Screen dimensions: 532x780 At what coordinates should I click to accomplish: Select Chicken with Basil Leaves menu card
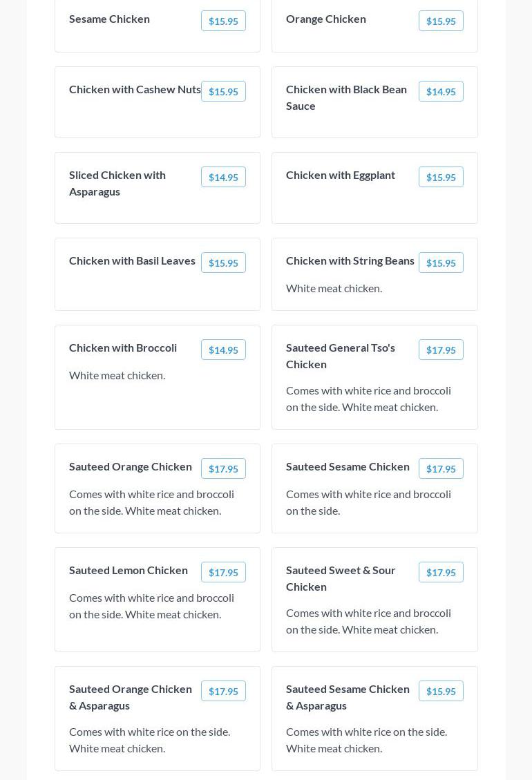click(132, 261)
